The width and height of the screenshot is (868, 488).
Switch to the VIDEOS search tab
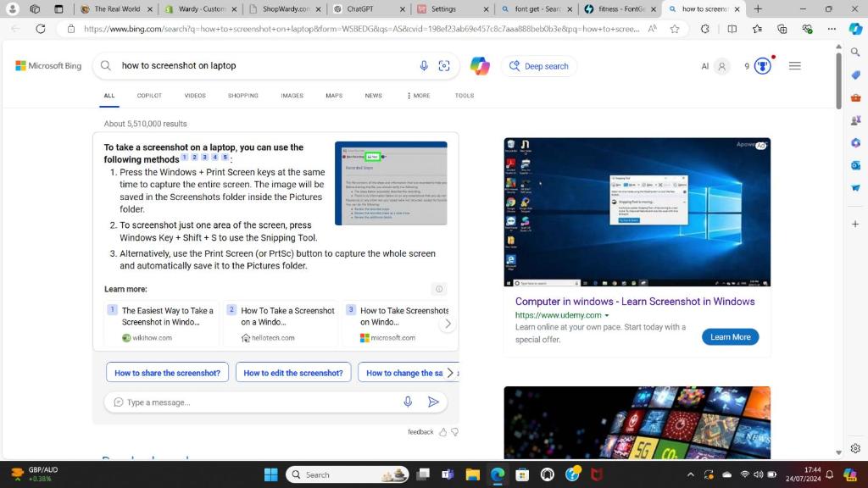click(x=195, y=96)
